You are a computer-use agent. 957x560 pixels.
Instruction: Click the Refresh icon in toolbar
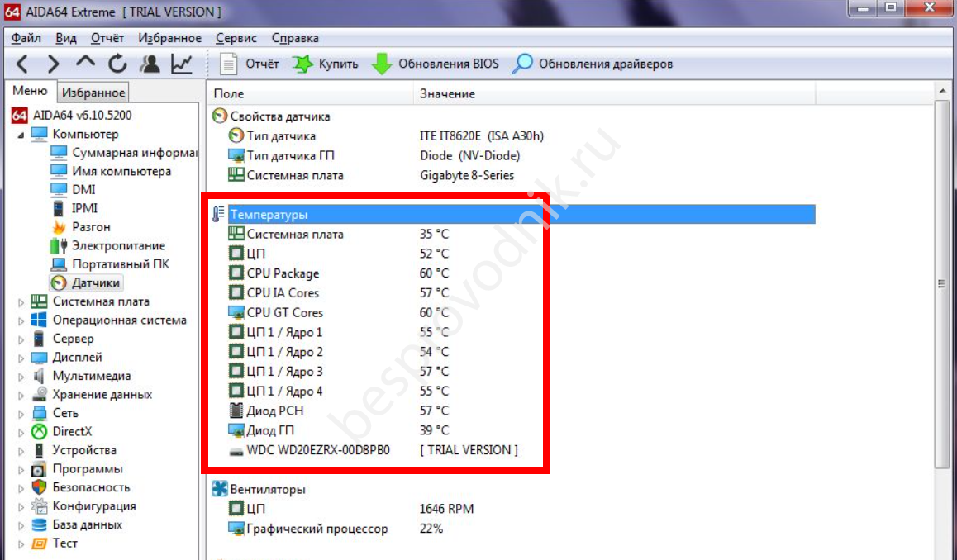tap(117, 64)
